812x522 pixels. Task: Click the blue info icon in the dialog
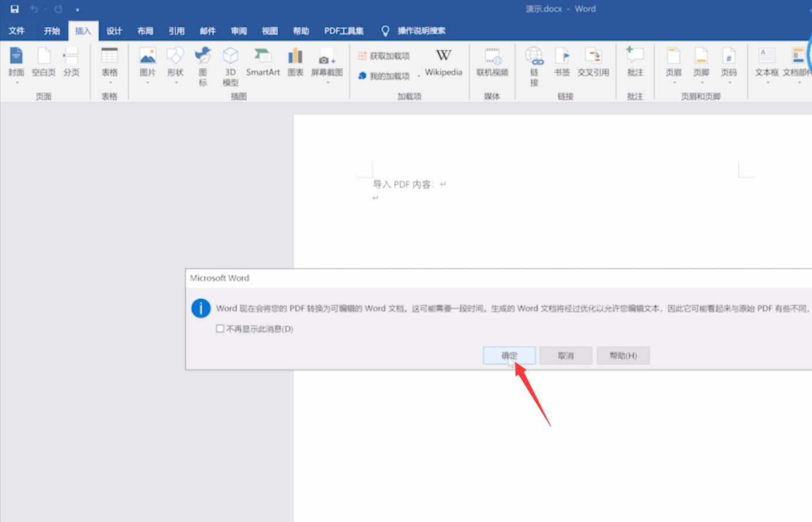click(201, 308)
